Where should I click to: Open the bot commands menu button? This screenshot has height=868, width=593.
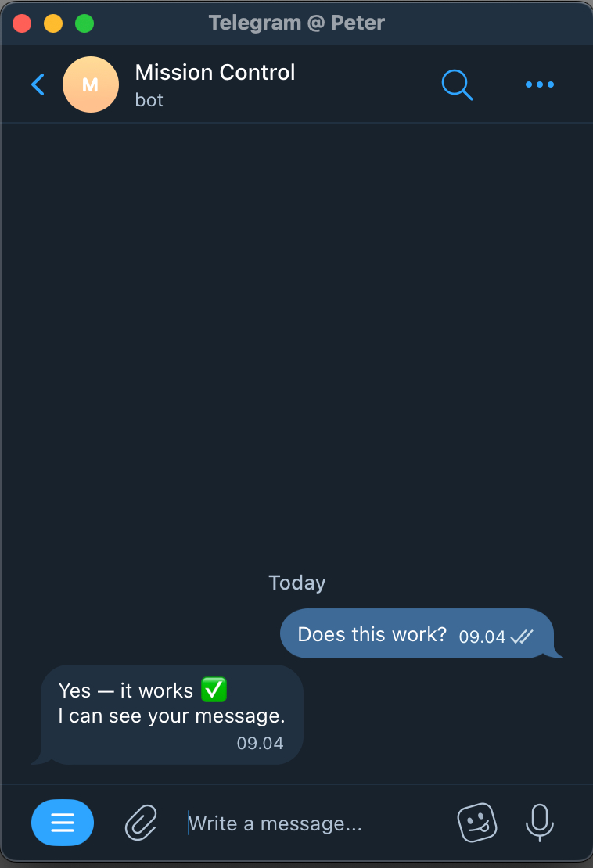click(63, 823)
